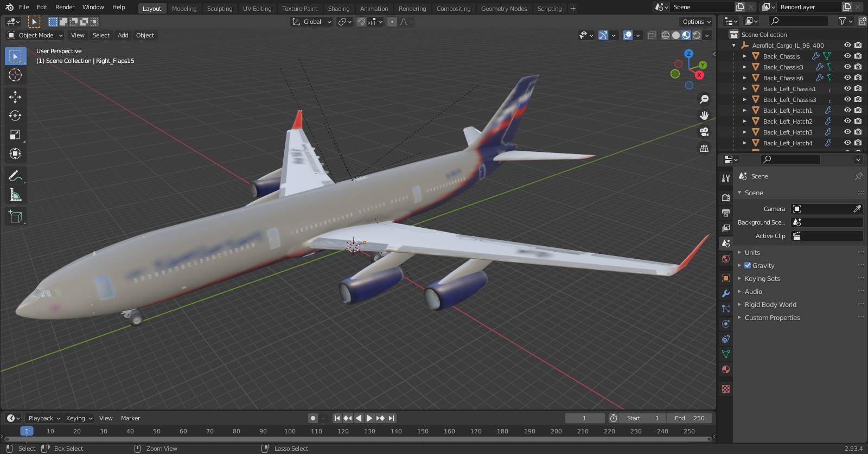Open the Render menu
868x454 pixels.
[x=65, y=7]
